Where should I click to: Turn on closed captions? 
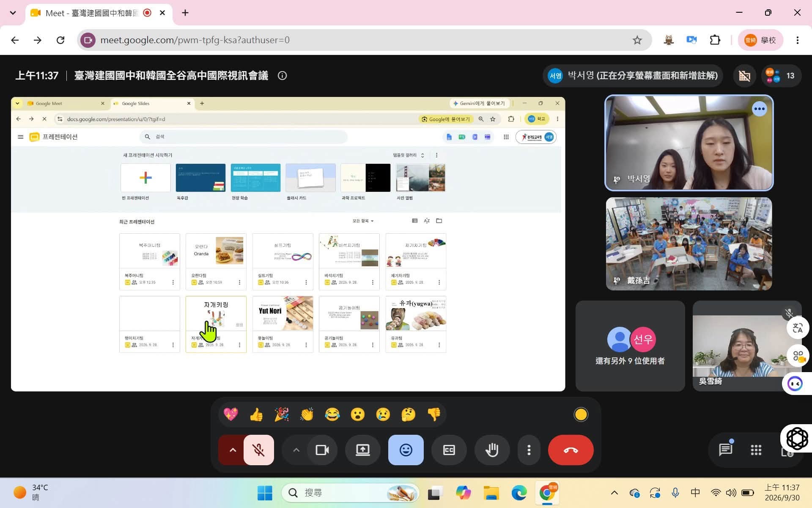point(449,450)
